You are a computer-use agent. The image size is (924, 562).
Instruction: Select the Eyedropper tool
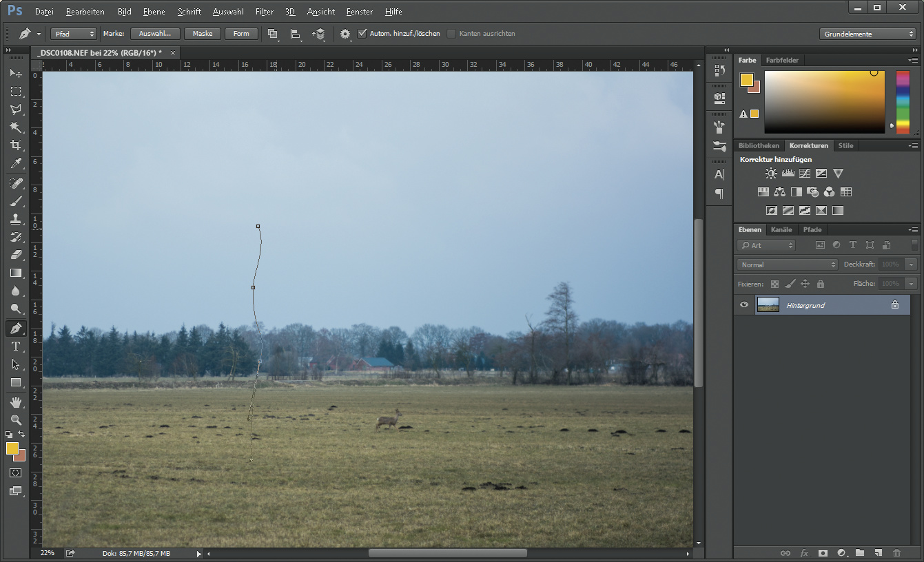point(15,163)
